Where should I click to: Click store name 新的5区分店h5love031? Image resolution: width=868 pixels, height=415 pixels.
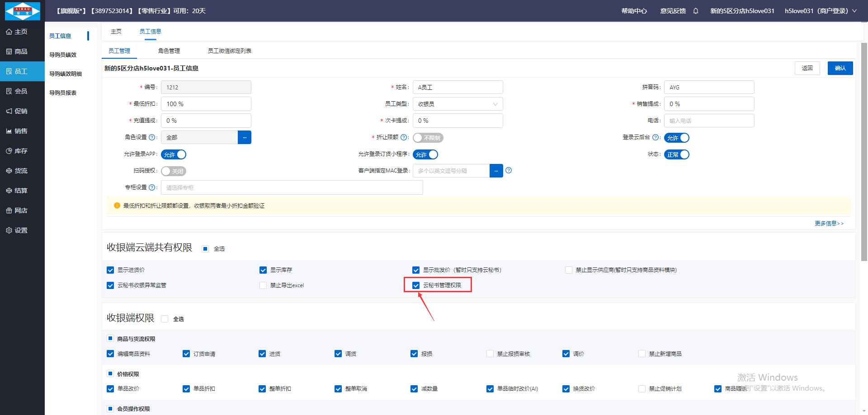[742, 11]
